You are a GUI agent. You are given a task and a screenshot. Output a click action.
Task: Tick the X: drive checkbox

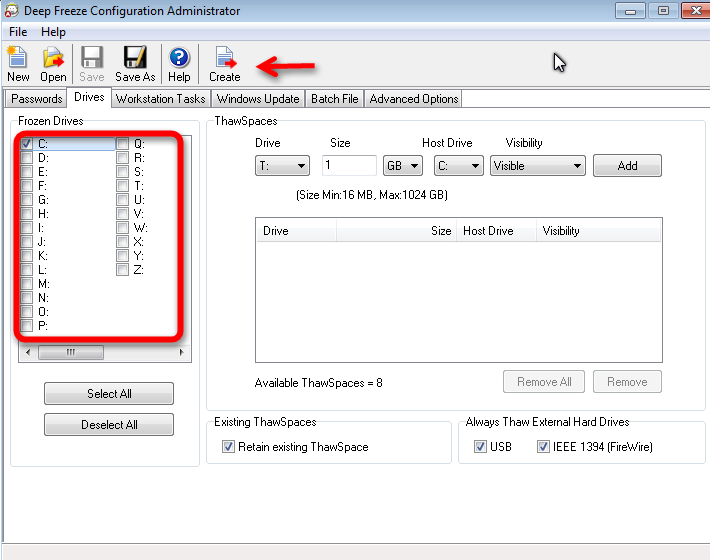(x=122, y=242)
